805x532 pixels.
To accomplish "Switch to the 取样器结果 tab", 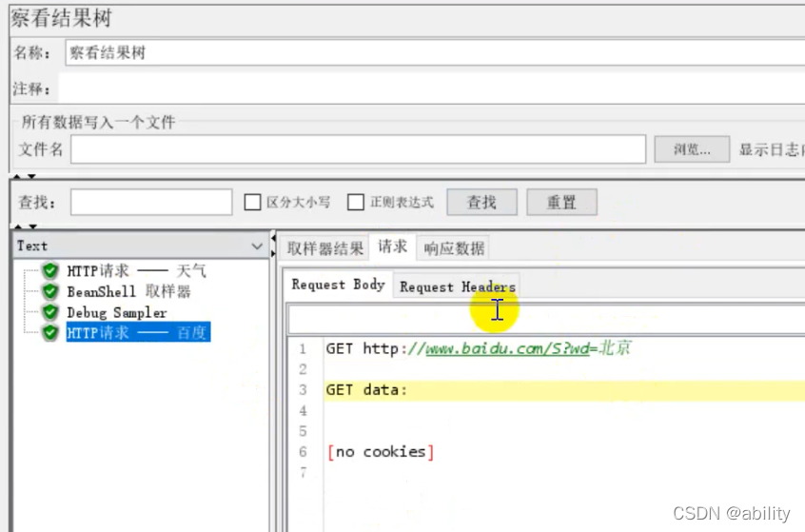I will pos(325,248).
